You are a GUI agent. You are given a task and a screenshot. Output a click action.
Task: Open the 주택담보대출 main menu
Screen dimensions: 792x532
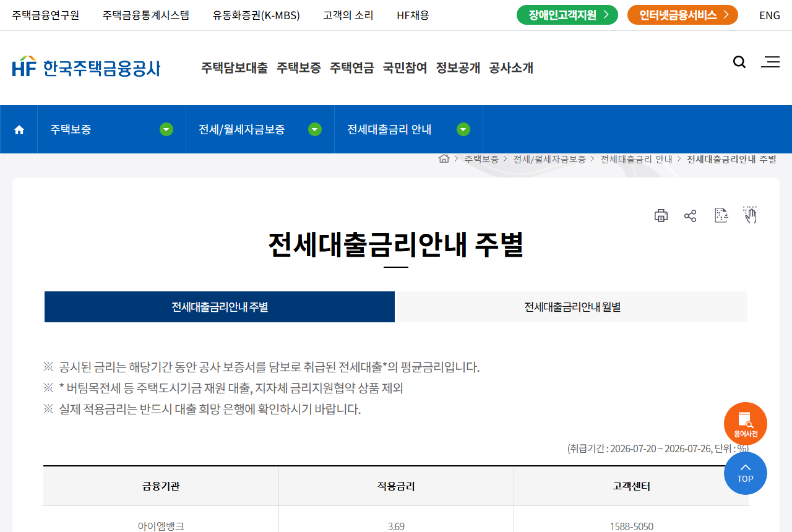(235, 68)
